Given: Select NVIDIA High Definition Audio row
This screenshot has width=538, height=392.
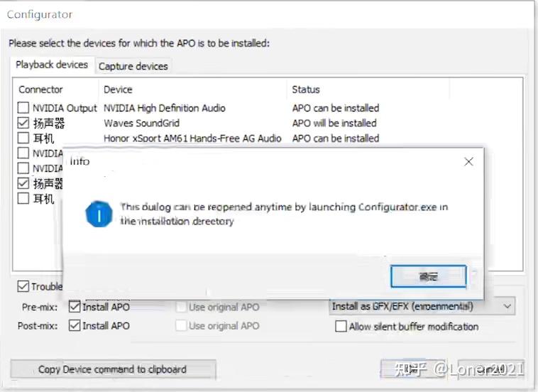Looking at the screenshot, I should point(164,108).
